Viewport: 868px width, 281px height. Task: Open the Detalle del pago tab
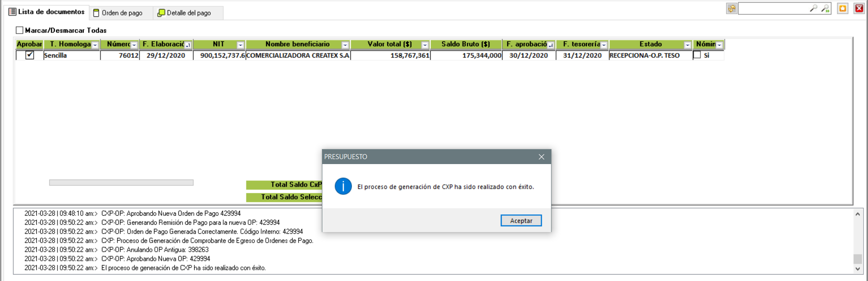pyautogui.click(x=185, y=13)
